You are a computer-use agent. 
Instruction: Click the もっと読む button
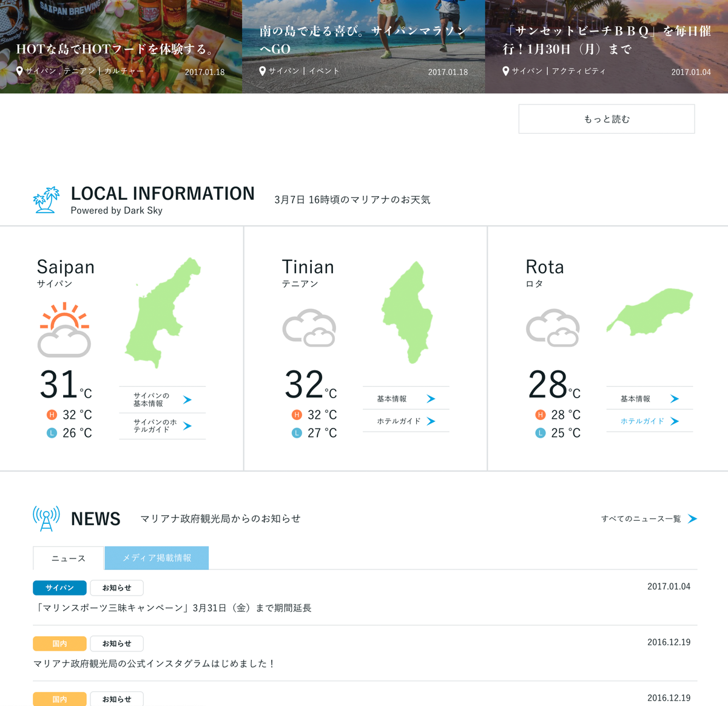pos(606,118)
